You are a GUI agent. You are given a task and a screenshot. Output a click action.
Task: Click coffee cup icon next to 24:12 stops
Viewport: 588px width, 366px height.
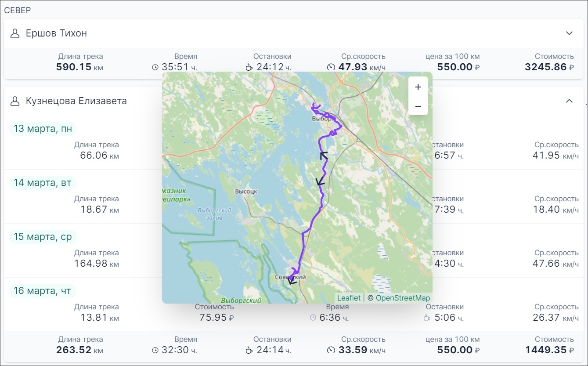click(249, 67)
